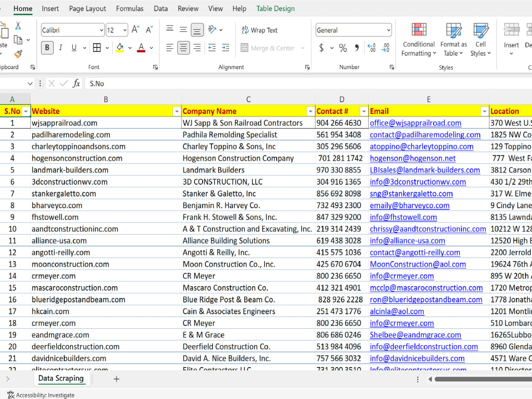Click the horizontal scrollbar thumb

483,379
